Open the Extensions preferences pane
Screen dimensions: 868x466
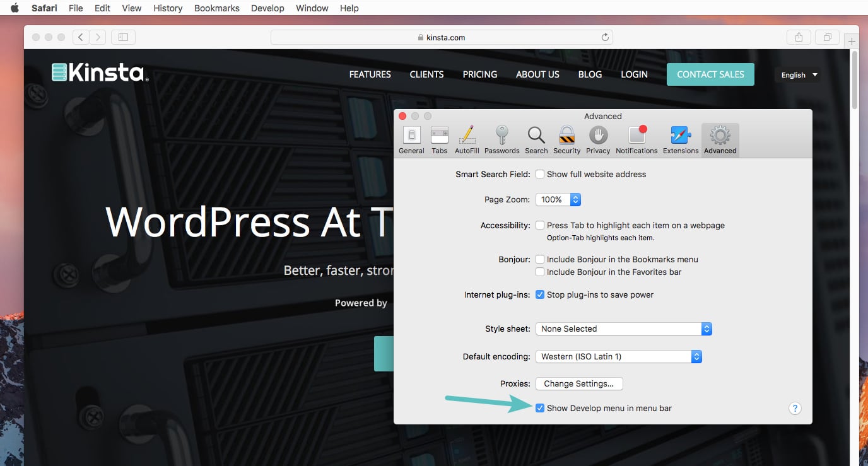coord(681,140)
